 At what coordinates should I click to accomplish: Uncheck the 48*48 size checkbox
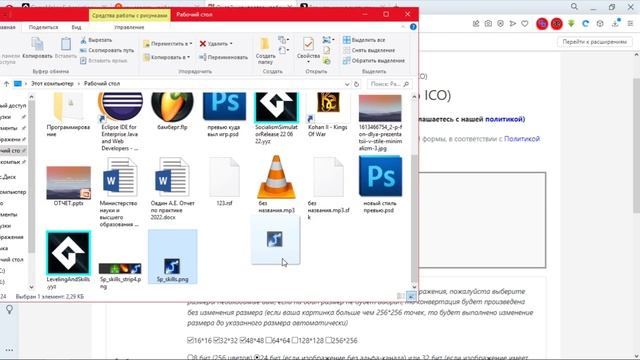point(243,340)
